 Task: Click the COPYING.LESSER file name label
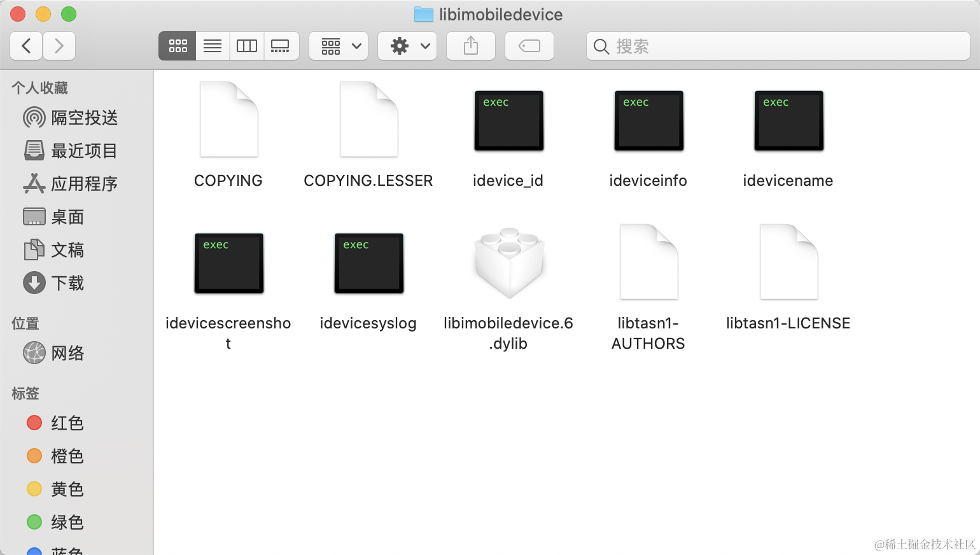coord(368,181)
